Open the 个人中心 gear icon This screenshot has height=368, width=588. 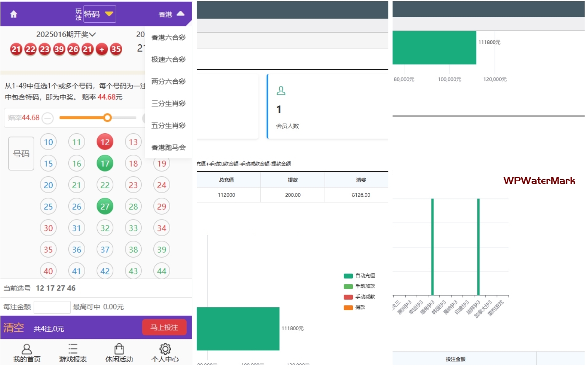pos(165,349)
